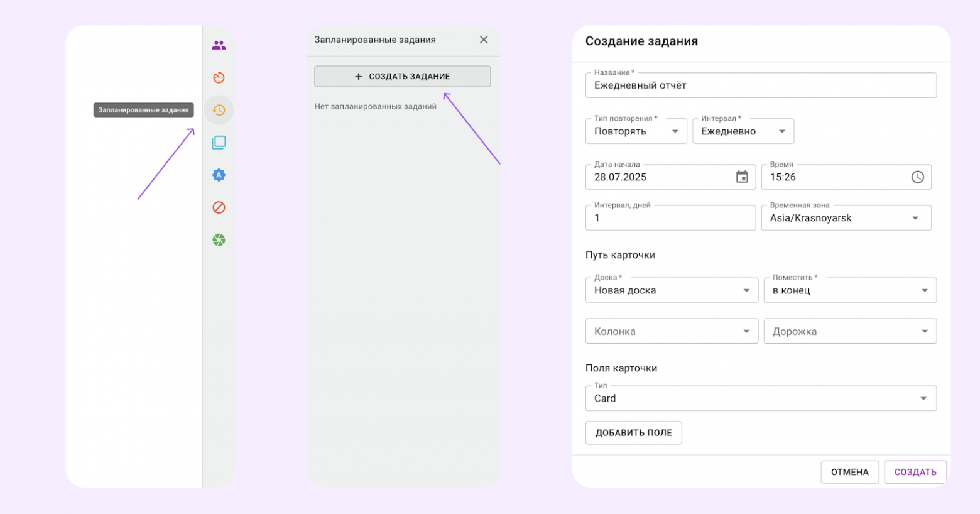This screenshot has height=514, width=980.
Task: Open the Поместить dropdown set to 'в конец'
Action: click(x=924, y=290)
